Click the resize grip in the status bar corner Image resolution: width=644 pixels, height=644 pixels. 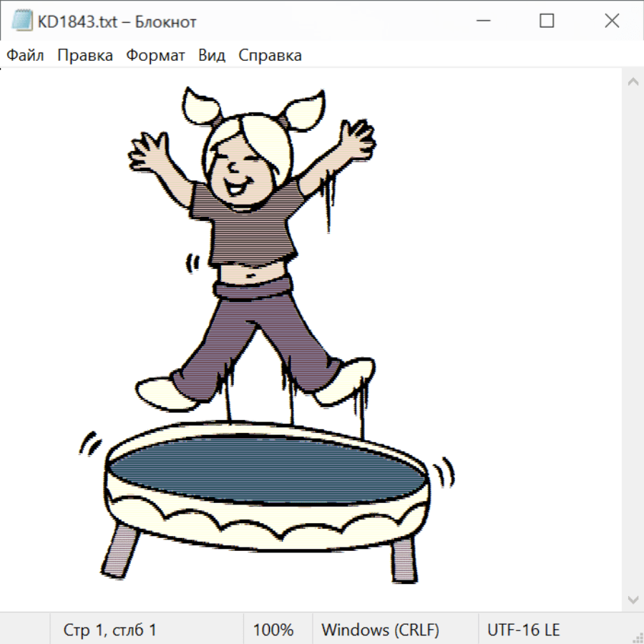tap(637, 637)
